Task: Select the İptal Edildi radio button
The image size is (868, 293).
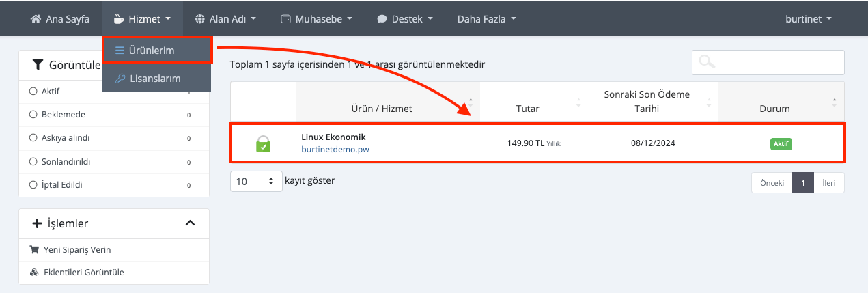Action: 33,185
